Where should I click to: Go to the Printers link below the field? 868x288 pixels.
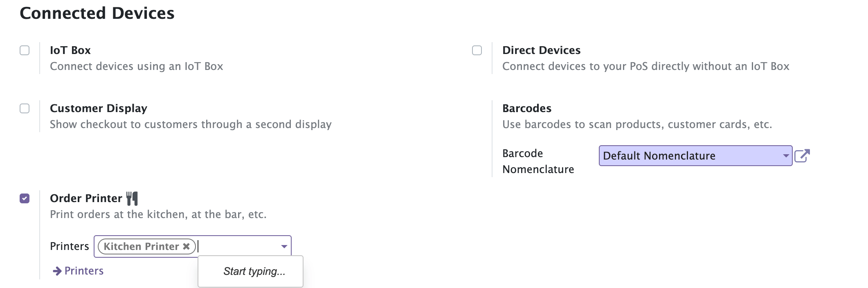point(84,271)
